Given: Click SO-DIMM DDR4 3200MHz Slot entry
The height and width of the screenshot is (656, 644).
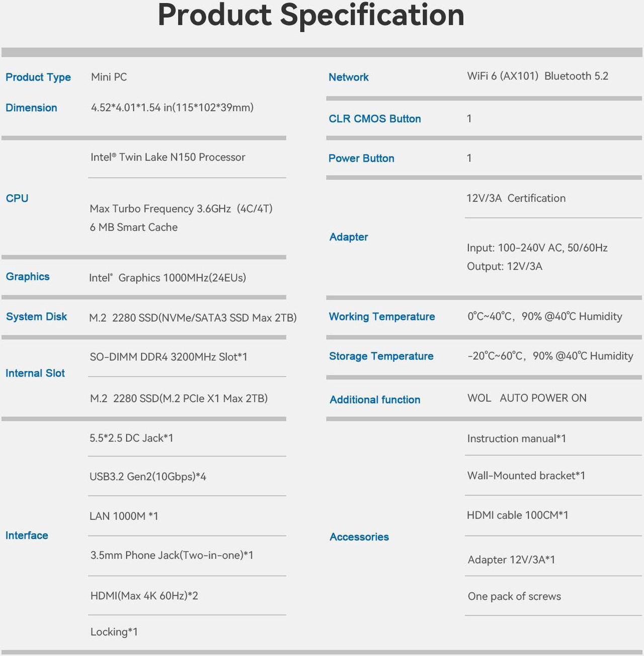Looking at the screenshot, I should [169, 357].
